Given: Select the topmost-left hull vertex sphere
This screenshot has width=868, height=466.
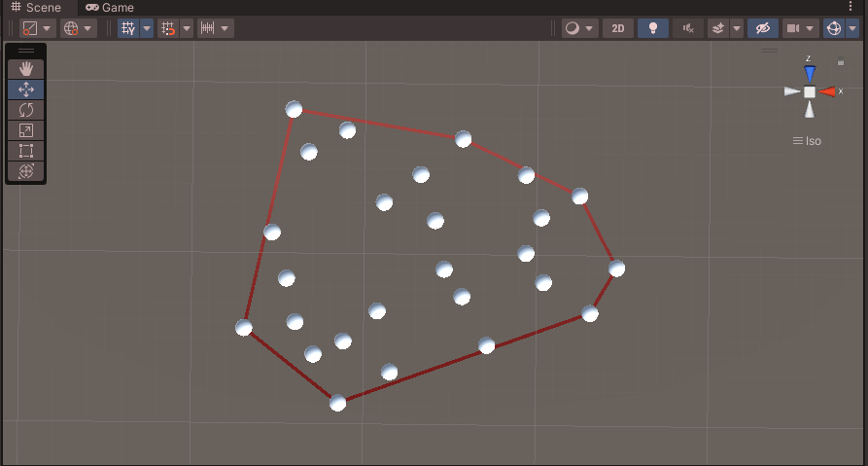Looking at the screenshot, I should click(x=294, y=109).
